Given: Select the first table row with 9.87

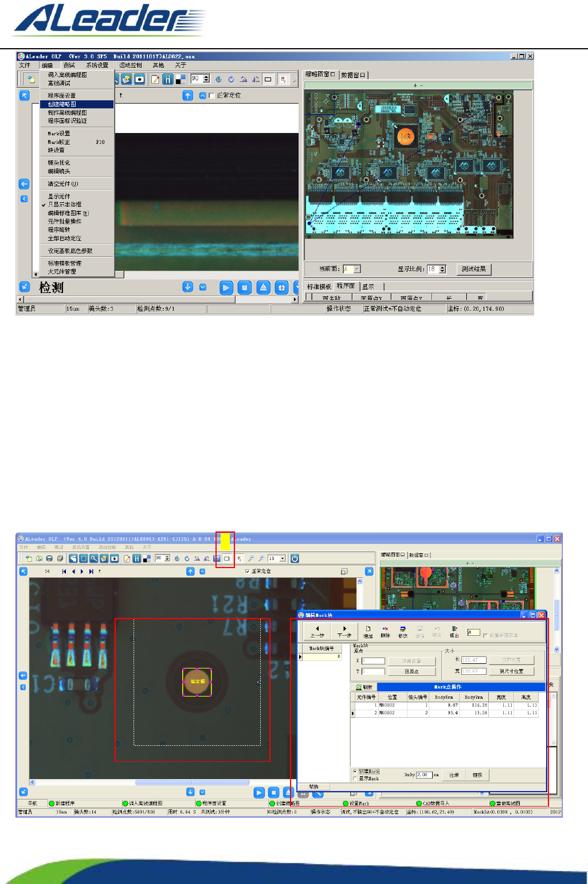Looking at the screenshot, I should pyautogui.click(x=444, y=705).
